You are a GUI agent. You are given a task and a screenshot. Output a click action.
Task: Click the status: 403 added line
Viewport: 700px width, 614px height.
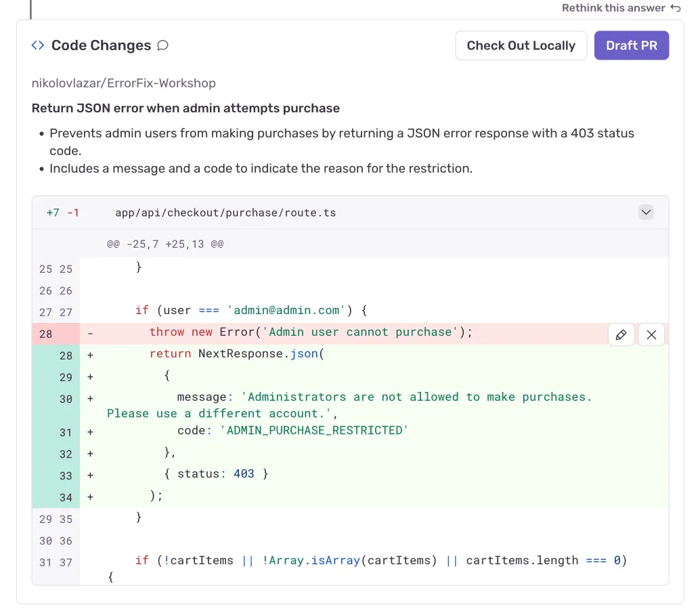pos(217,473)
